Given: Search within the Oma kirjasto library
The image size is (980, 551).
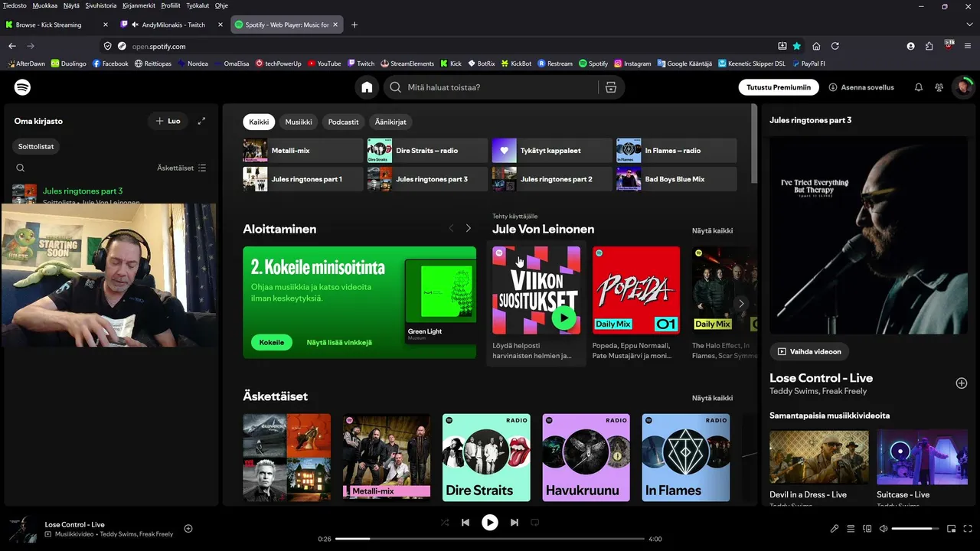Looking at the screenshot, I should pos(21,168).
